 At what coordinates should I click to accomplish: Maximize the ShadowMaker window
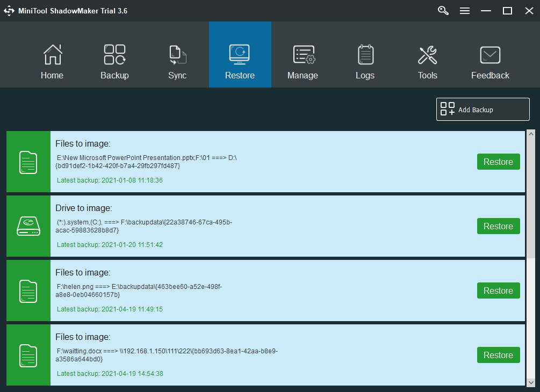point(507,11)
